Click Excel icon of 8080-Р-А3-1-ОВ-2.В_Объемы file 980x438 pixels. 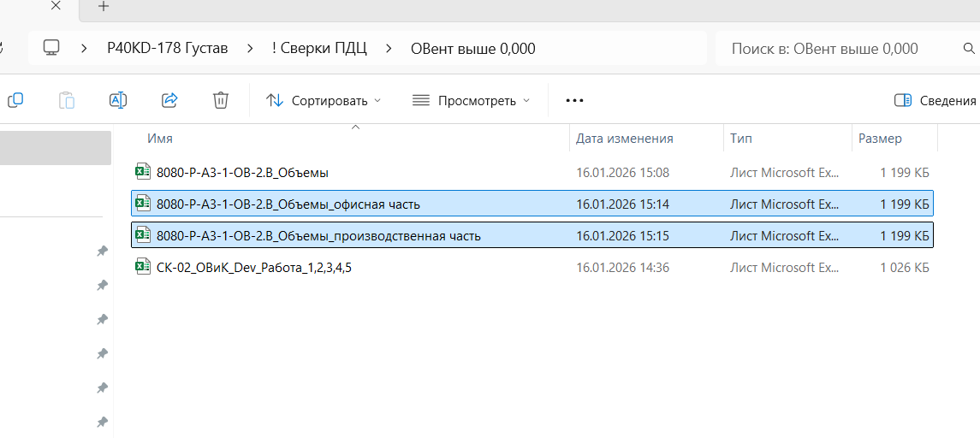coord(143,172)
